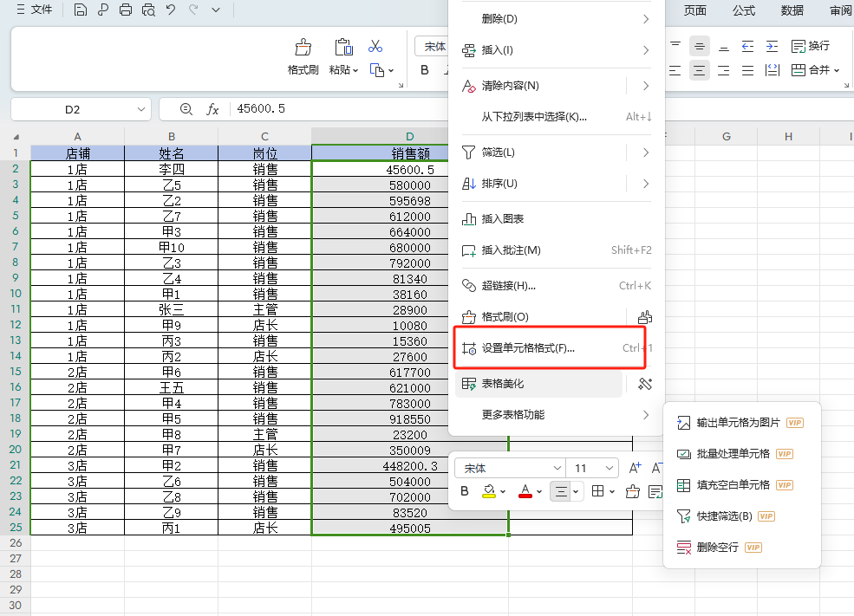Screen dimensions: 854x616
Task: Click the print icon in the top toolbar
Action: tap(125, 10)
